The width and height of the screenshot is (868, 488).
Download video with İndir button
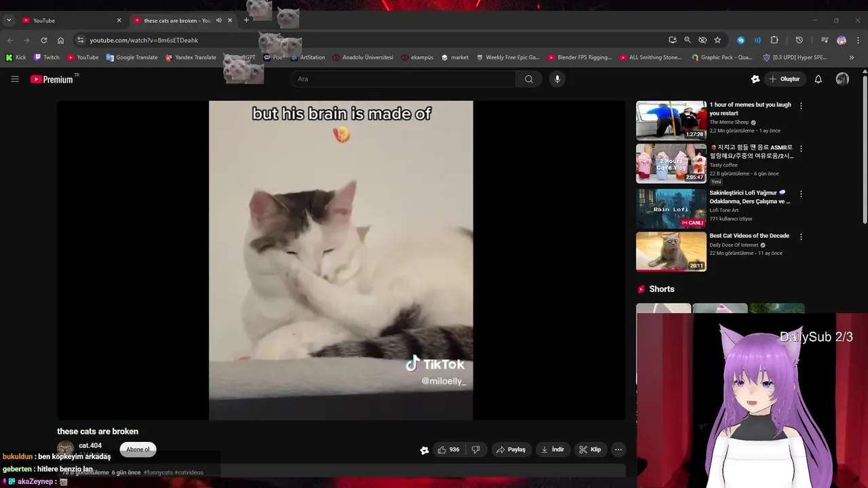click(552, 449)
